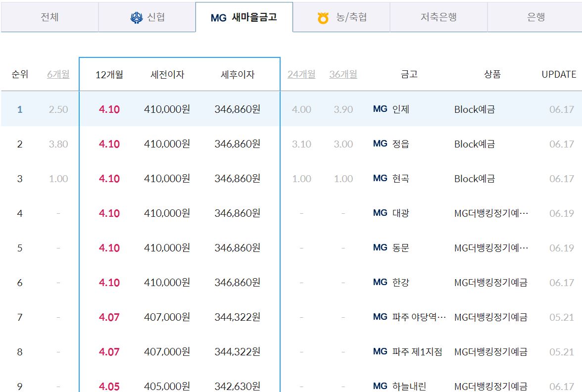Open the 대광 branch name
This screenshot has height=392, width=582.
[x=400, y=213]
